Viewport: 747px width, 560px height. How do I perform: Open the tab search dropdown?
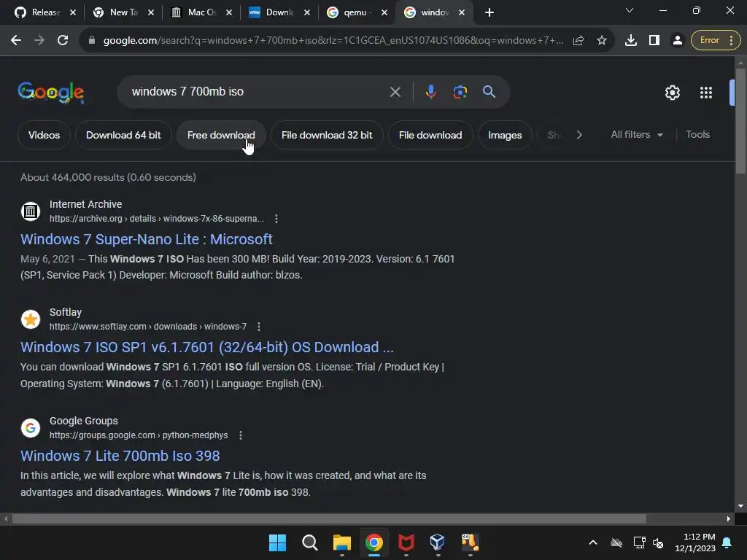pos(630,10)
